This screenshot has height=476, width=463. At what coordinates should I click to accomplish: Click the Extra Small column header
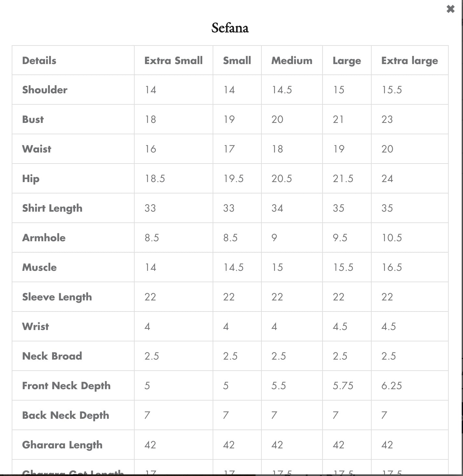click(x=173, y=60)
